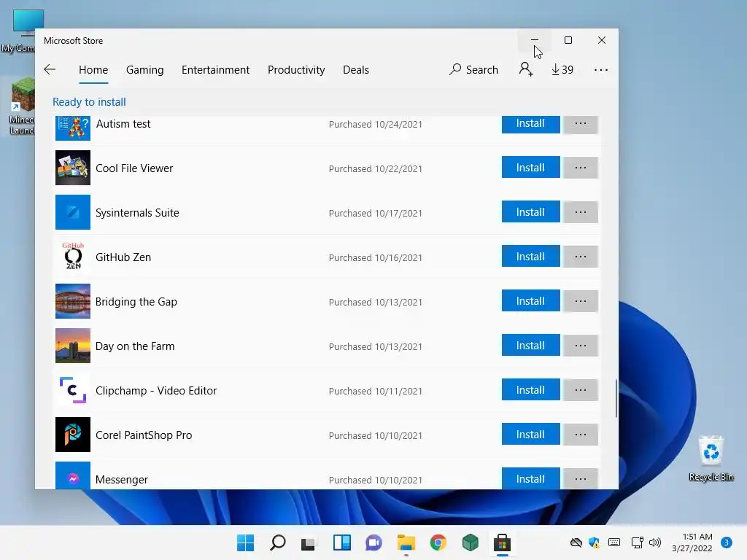Open the Corel PaintShop Pro icon
The height and width of the screenshot is (560, 747).
(73, 435)
